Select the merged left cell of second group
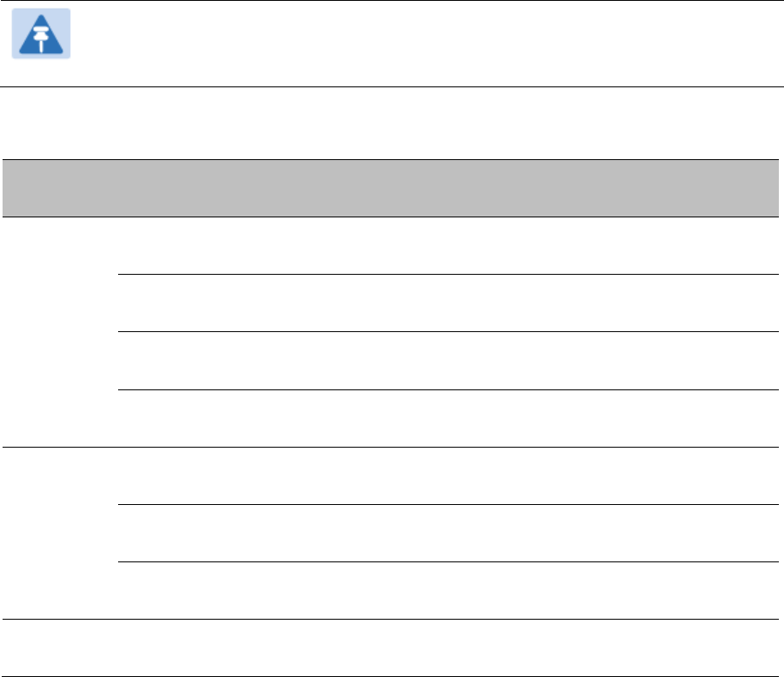This screenshot has height=677, width=784. point(60,533)
